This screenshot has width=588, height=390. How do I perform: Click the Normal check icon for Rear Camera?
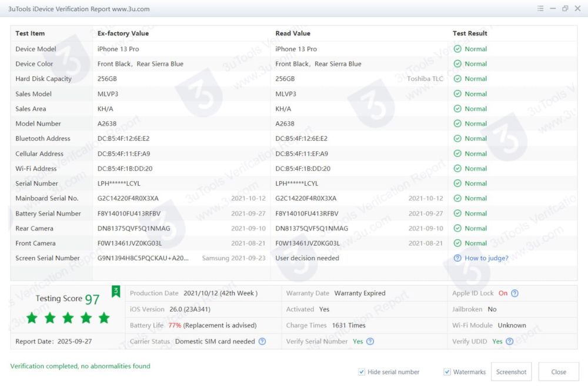[457, 228]
